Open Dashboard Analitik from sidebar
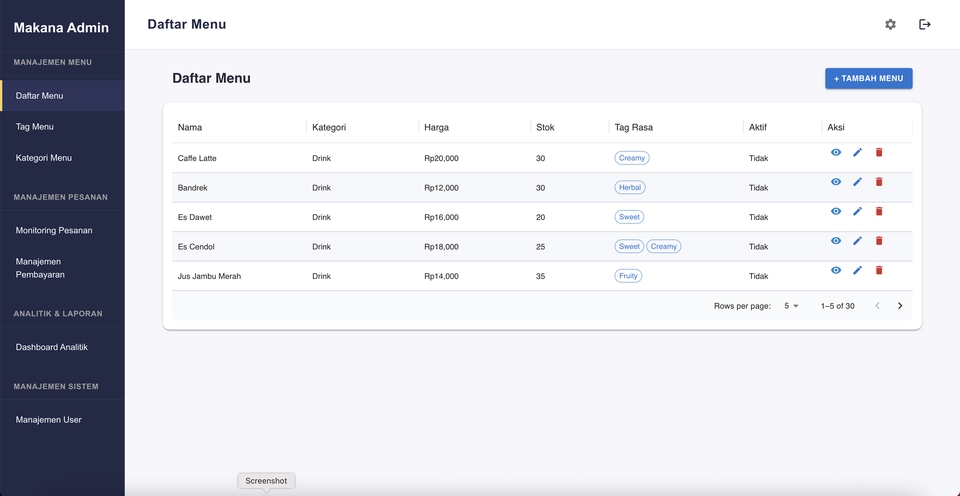Image resolution: width=960 pixels, height=496 pixels. (x=52, y=347)
